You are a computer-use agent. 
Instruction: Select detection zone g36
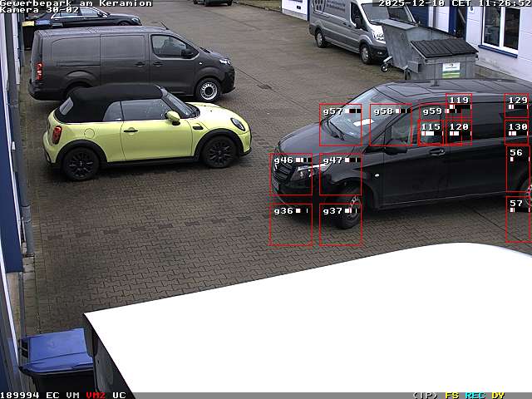point(291,224)
